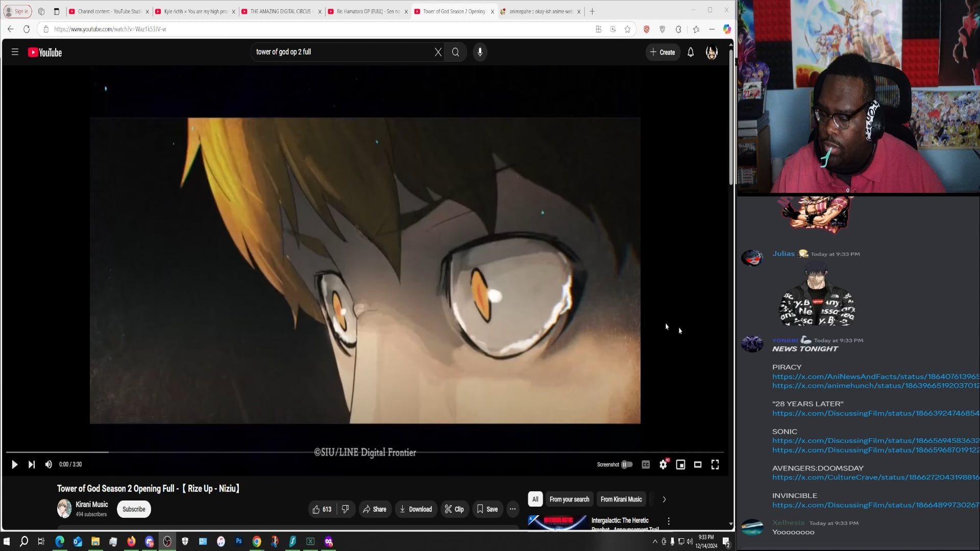Select the From Kirani Music chip

(x=621, y=499)
